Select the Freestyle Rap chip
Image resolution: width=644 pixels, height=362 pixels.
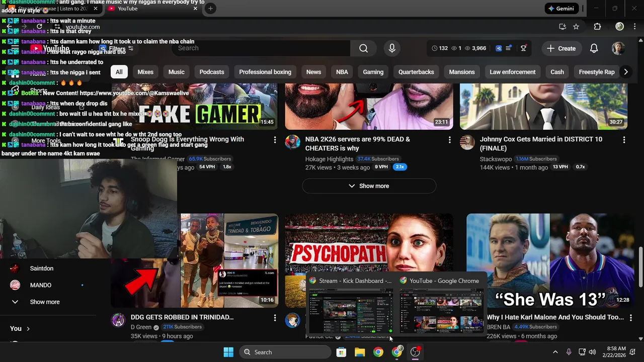[597, 72]
